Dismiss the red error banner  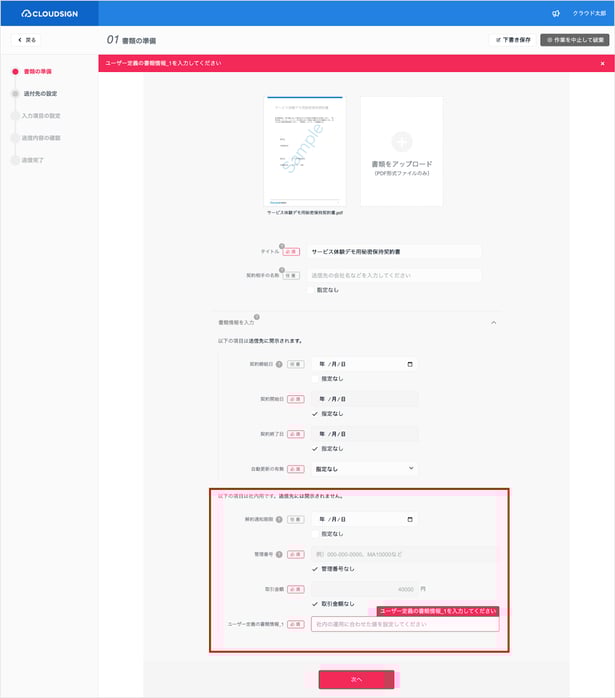[x=602, y=63]
